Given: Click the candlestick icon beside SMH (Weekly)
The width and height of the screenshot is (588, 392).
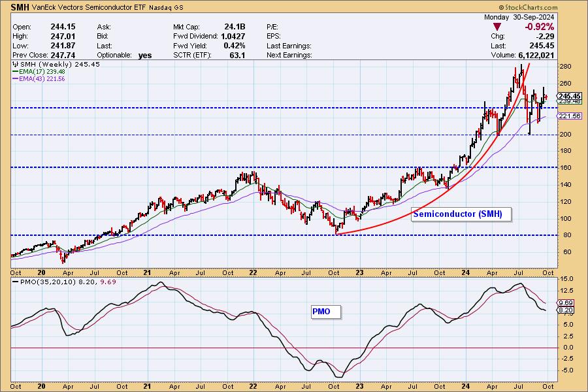Looking at the screenshot, I should [16, 64].
